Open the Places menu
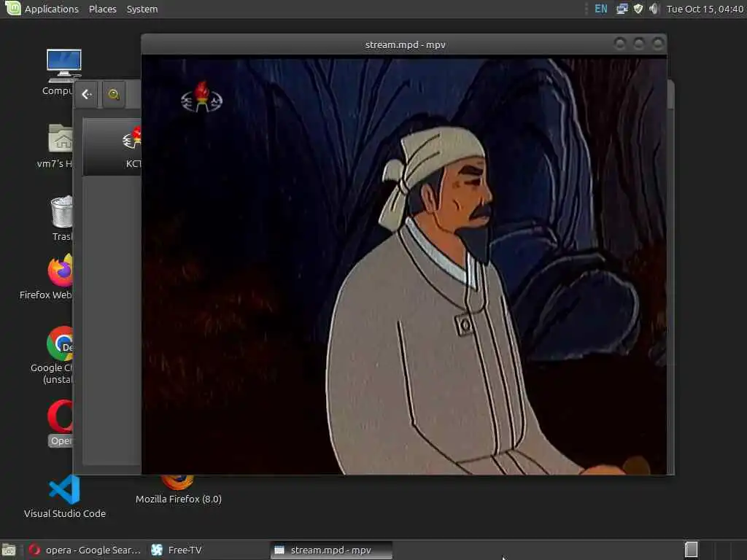 tap(102, 9)
